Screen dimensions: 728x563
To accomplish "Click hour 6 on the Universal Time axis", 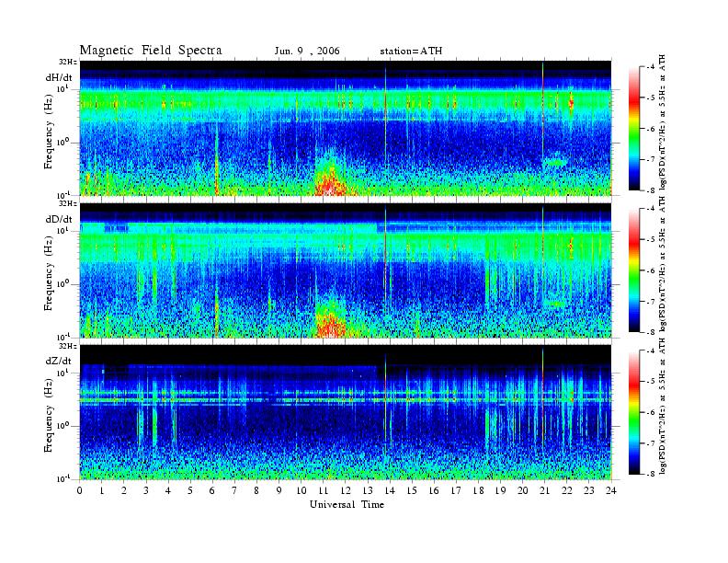I will [x=212, y=490].
